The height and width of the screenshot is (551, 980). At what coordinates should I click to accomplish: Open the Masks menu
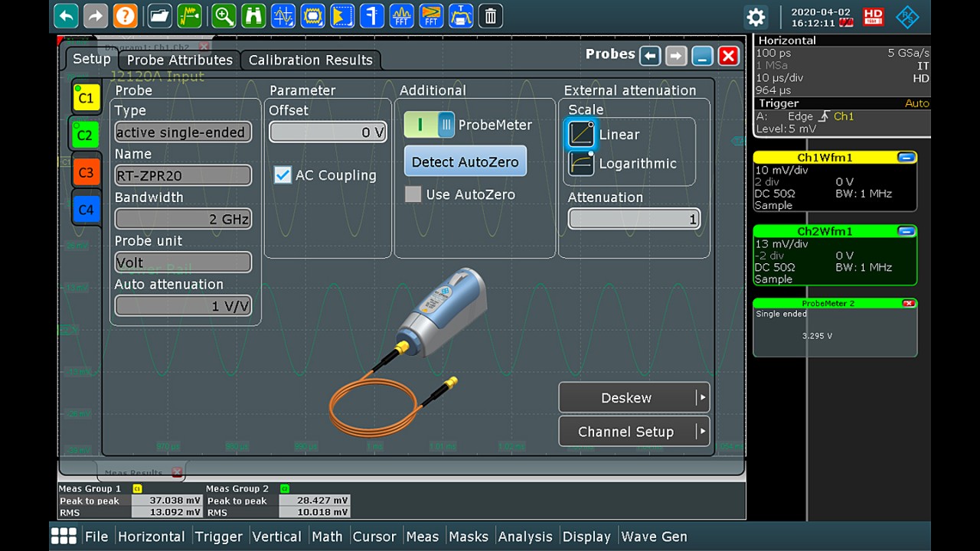[469, 536]
